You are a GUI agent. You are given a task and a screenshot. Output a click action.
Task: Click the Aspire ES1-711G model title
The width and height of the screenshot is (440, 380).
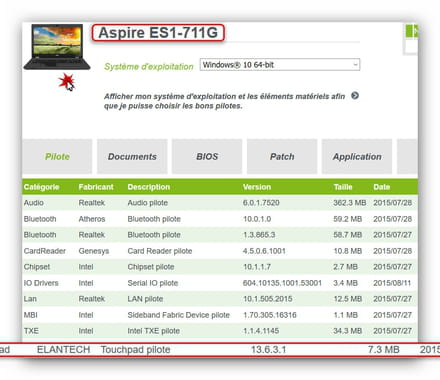point(158,33)
